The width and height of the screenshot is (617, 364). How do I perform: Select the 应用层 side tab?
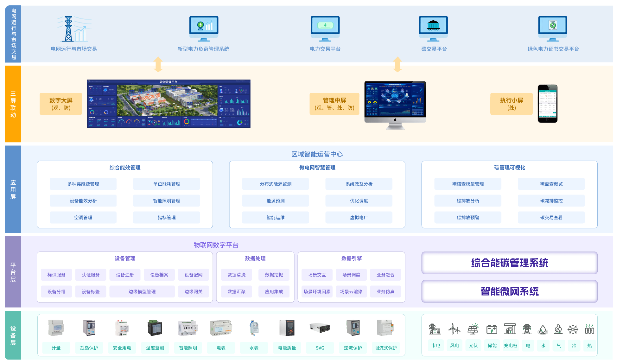pyautogui.click(x=13, y=189)
